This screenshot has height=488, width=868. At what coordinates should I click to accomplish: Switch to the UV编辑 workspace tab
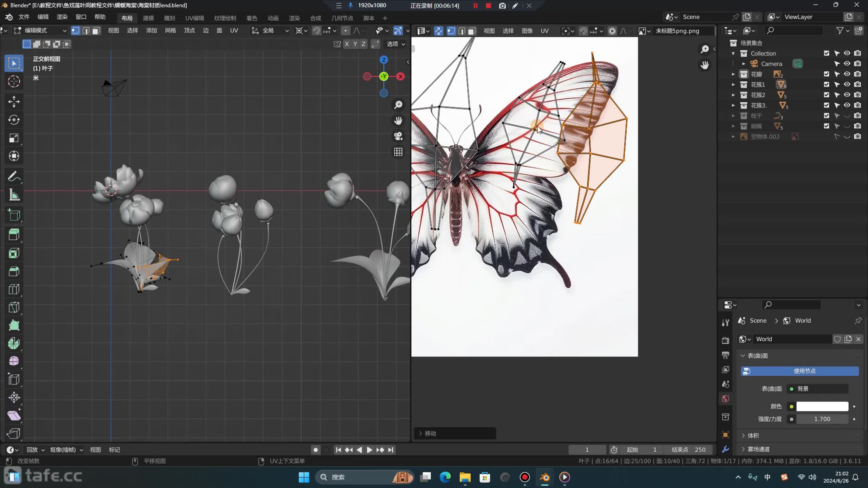pyautogui.click(x=195, y=18)
